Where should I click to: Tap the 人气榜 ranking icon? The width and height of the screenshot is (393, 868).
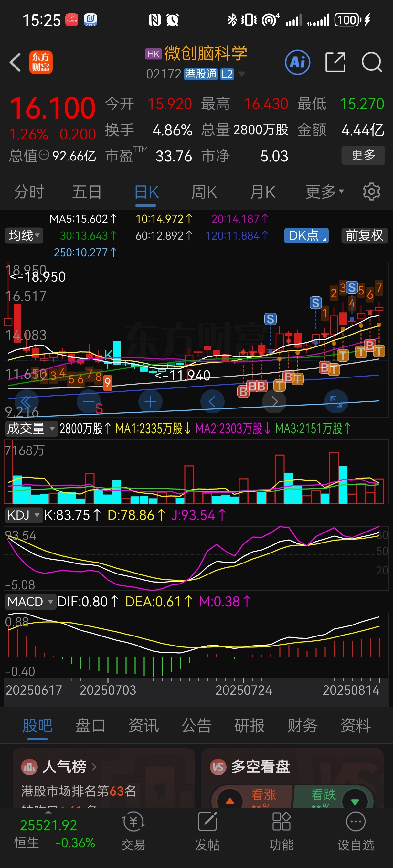coord(29,767)
